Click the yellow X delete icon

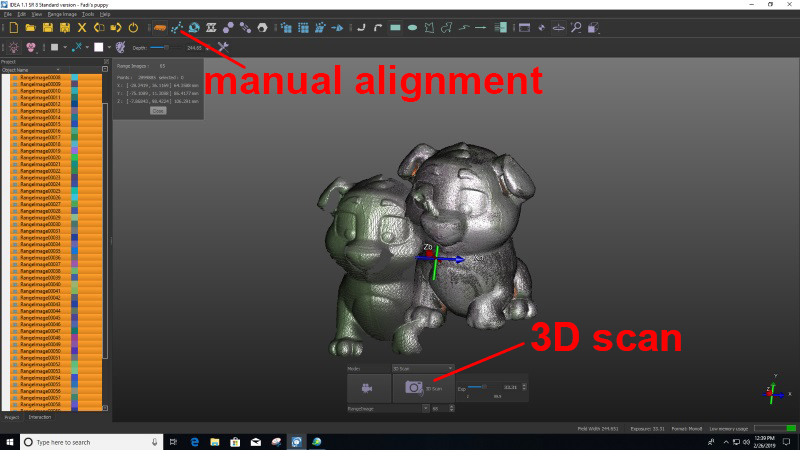click(x=82, y=28)
